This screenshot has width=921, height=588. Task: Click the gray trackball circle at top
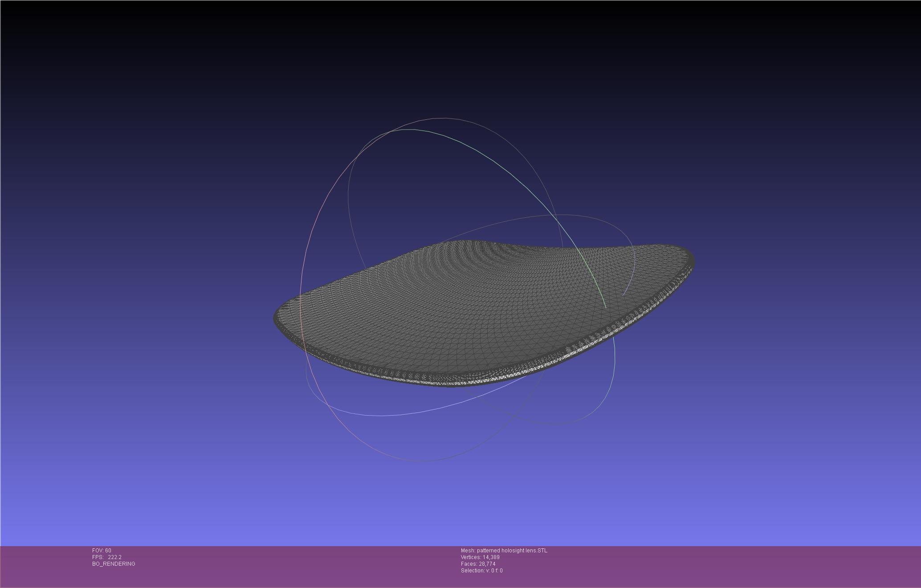[445, 118]
